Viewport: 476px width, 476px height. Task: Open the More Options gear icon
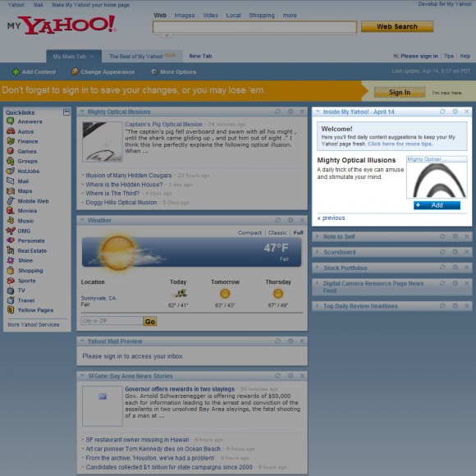[x=154, y=71]
